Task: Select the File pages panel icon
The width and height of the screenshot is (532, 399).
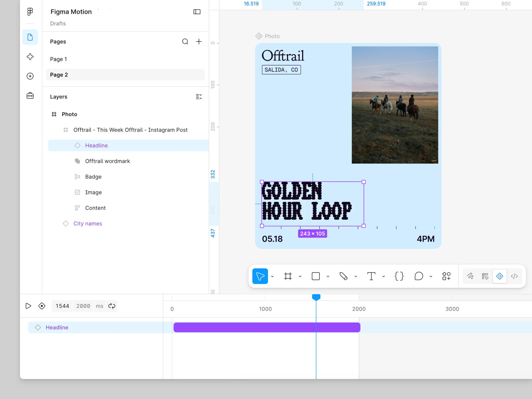Action: 30,37
